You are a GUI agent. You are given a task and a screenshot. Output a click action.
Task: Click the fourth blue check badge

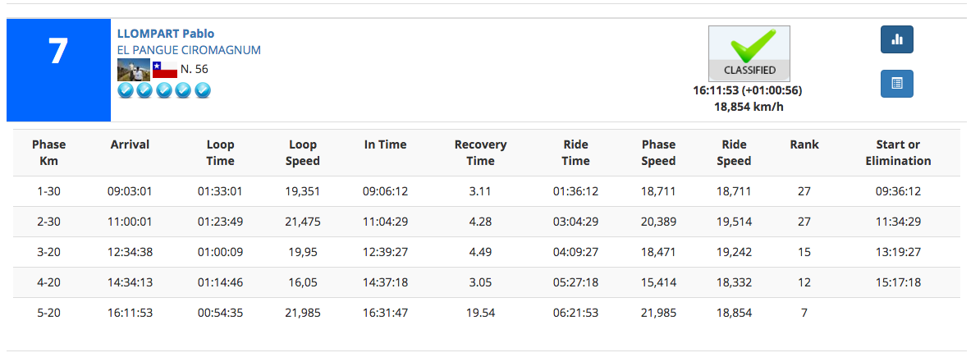pyautogui.click(x=183, y=91)
